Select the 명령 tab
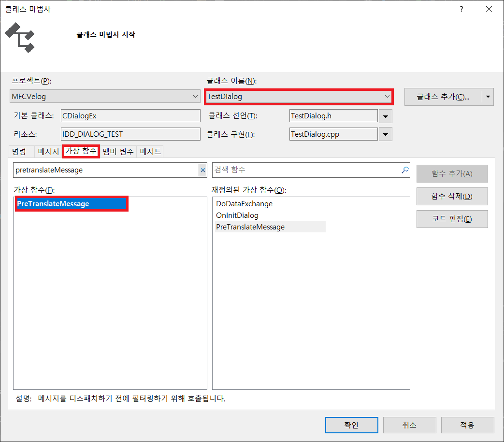The image size is (504, 442). 20,151
